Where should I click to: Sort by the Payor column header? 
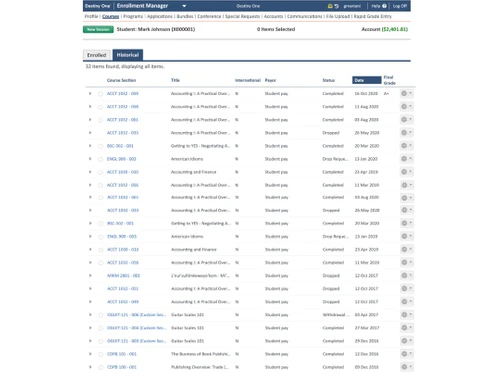click(x=270, y=80)
